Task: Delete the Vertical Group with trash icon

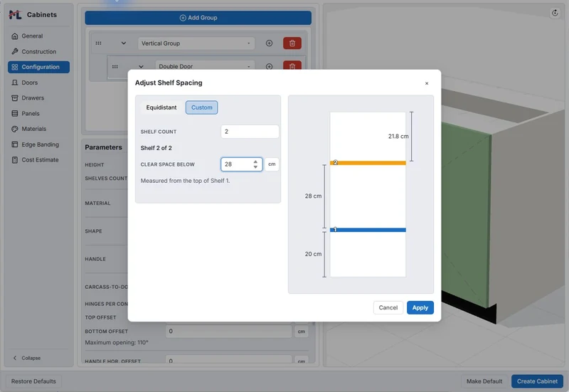Action: tap(292, 43)
